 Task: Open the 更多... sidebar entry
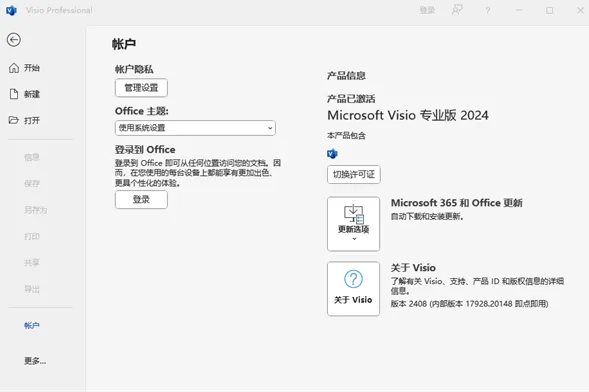click(35, 361)
